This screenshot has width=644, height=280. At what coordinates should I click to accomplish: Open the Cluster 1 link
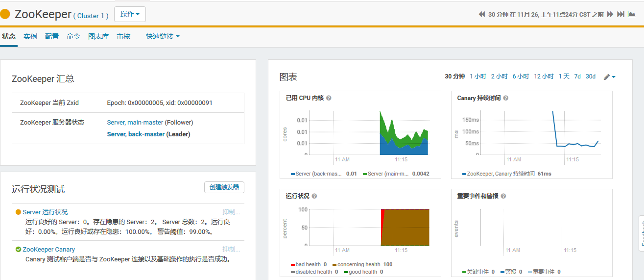pos(91,16)
